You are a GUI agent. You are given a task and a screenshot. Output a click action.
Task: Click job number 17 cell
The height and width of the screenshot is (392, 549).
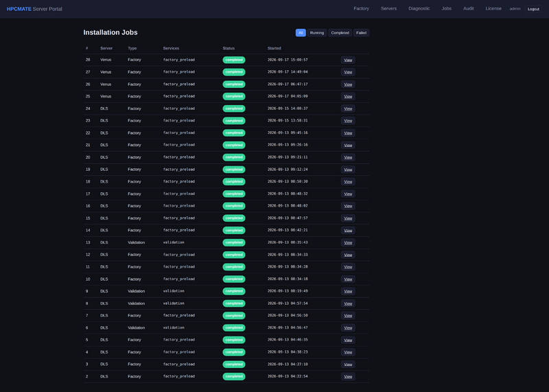tap(88, 194)
